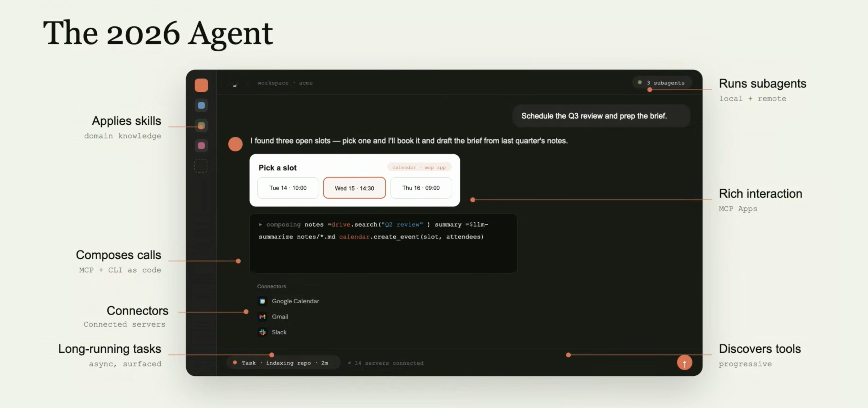868x408 pixels.
Task: Click the calendar · mcp app tag
Action: pyautogui.click(x=419, y=167)
